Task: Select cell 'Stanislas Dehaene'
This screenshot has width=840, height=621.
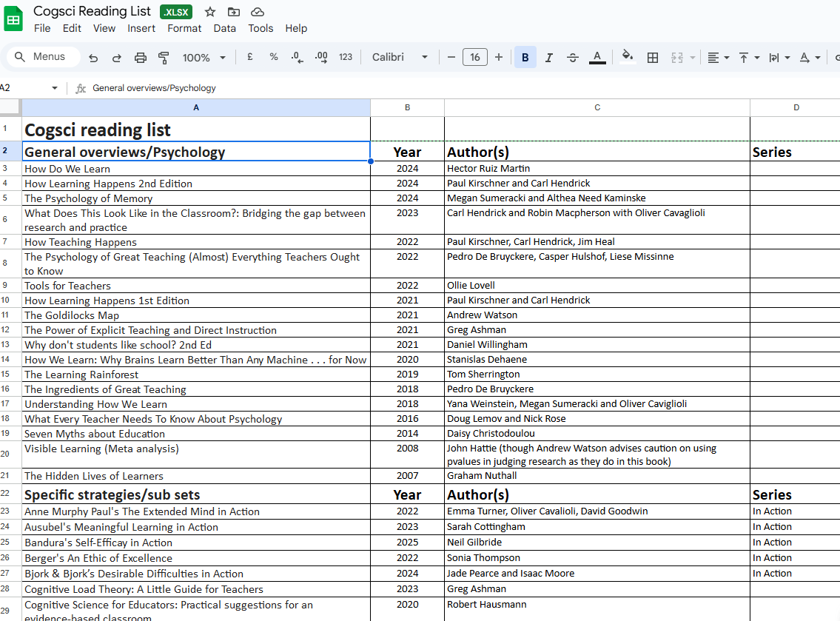Action: (x=597, y=360)
